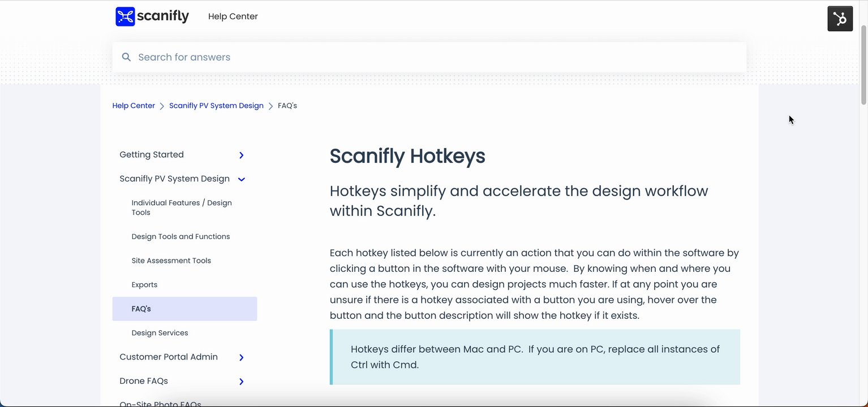The width and height of the screenshot is (868, 407).
Task: Open the HubSpot widget icon
Action: click(x=840, y=19)
